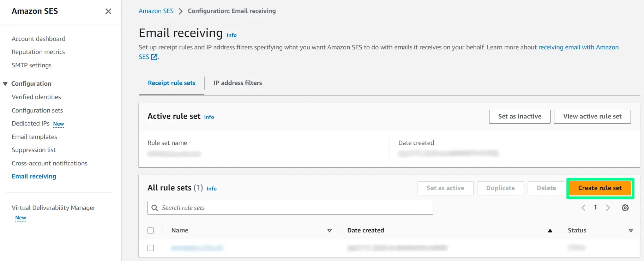Viewport: 644px width, 261px height.
Task: Click View active rule set
Action: click(x=592, y=117)
